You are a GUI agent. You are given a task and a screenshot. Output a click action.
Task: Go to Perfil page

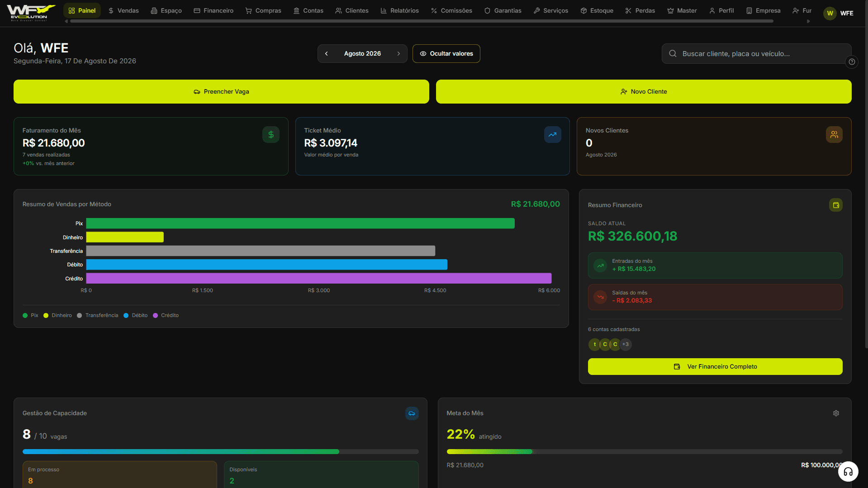(721, 10)
